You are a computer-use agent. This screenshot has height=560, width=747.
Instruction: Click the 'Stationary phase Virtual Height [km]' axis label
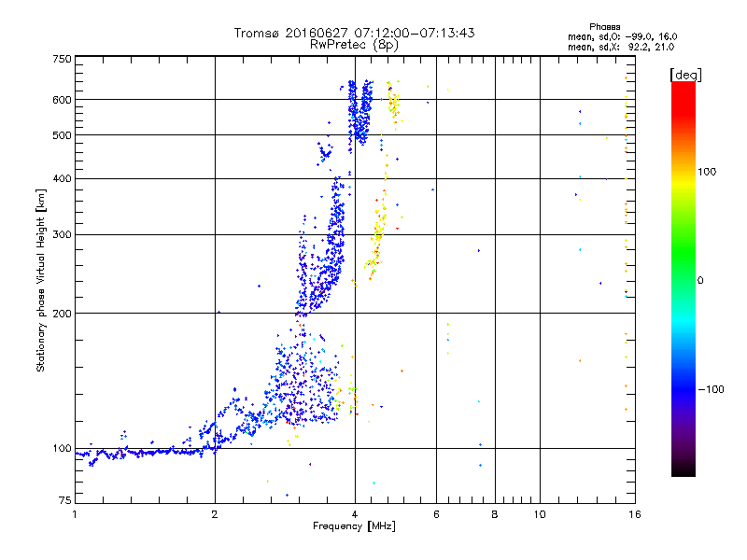point(40,281)
